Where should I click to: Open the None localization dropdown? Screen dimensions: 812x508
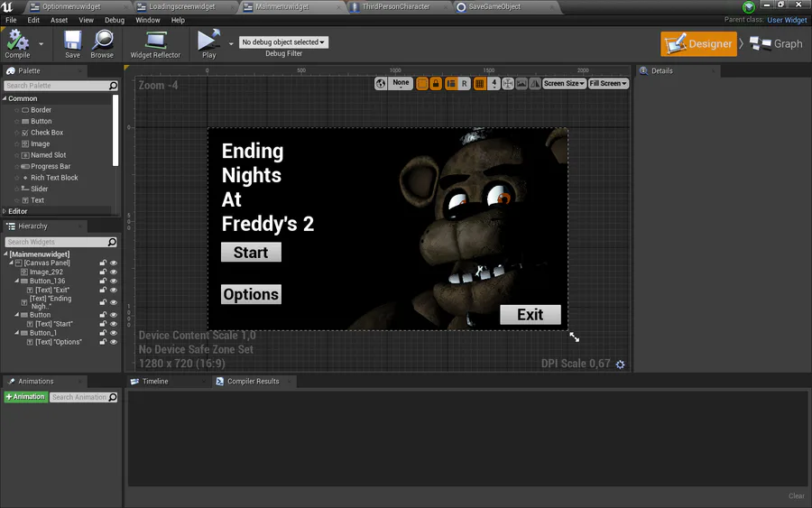click(x=401, y=83)
